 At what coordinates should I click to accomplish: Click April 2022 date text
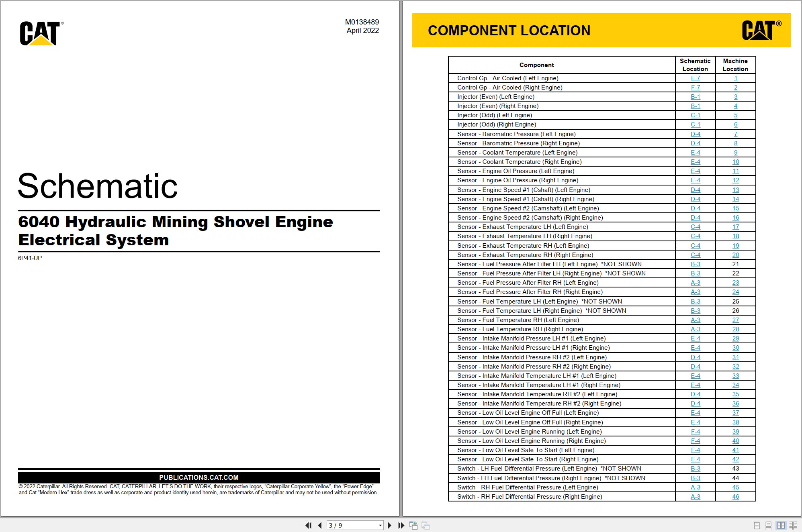[x=363, y=31]
